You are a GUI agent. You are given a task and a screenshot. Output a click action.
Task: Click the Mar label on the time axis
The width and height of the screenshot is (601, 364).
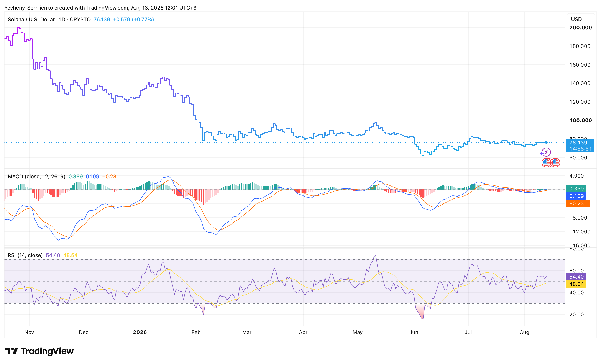[x=247, y=332]
